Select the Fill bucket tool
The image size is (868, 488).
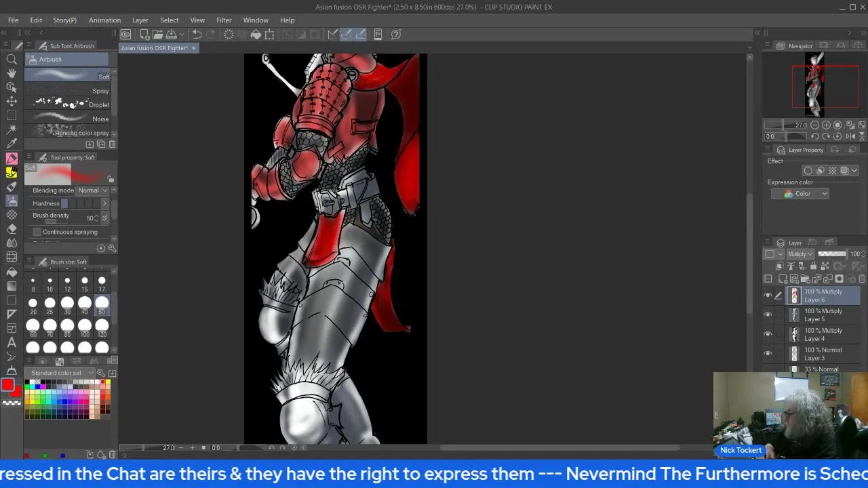[12, 272]
